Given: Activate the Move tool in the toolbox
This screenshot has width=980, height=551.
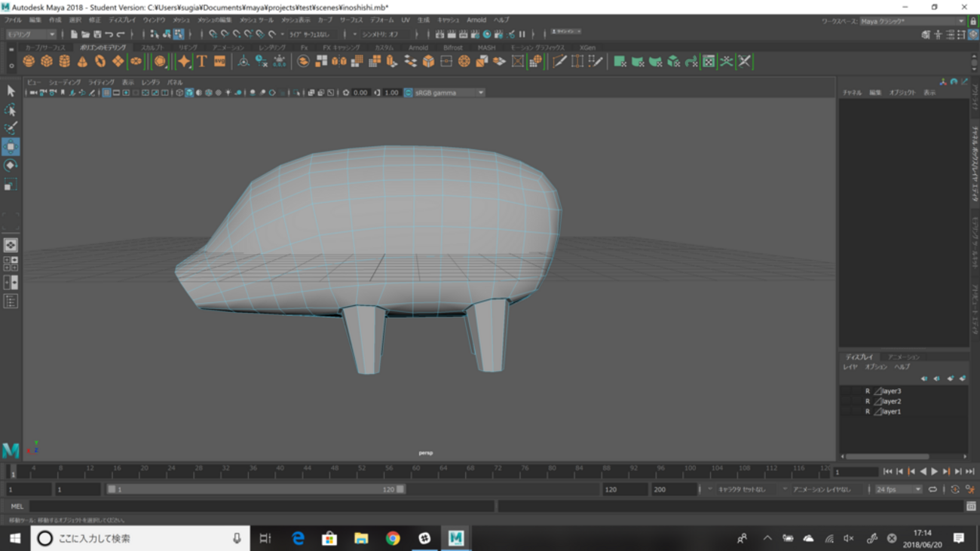Looking at the screenshot, I should coord(11,146).
